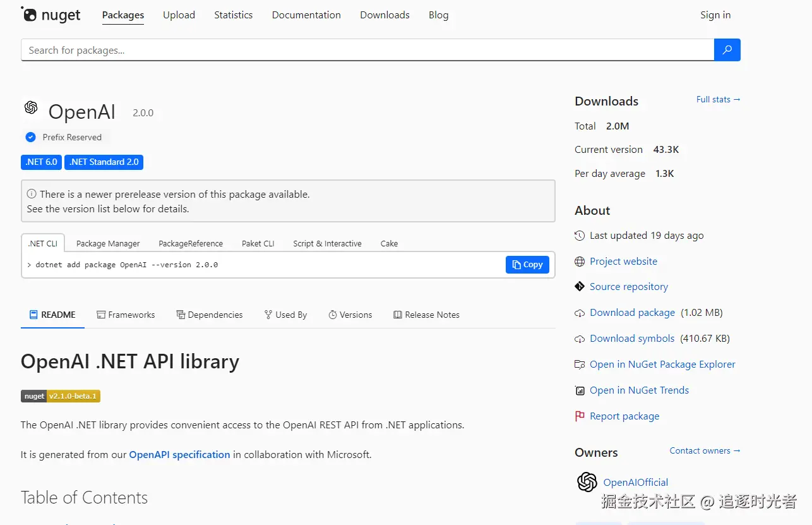The image size is (812, 525).
Task: Click the OpenAIOfficial owner name
Action: tap(635, 482)
